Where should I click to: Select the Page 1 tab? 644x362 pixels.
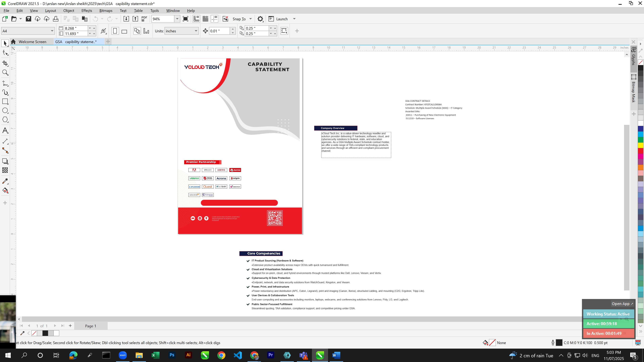(x=91, y=326)
